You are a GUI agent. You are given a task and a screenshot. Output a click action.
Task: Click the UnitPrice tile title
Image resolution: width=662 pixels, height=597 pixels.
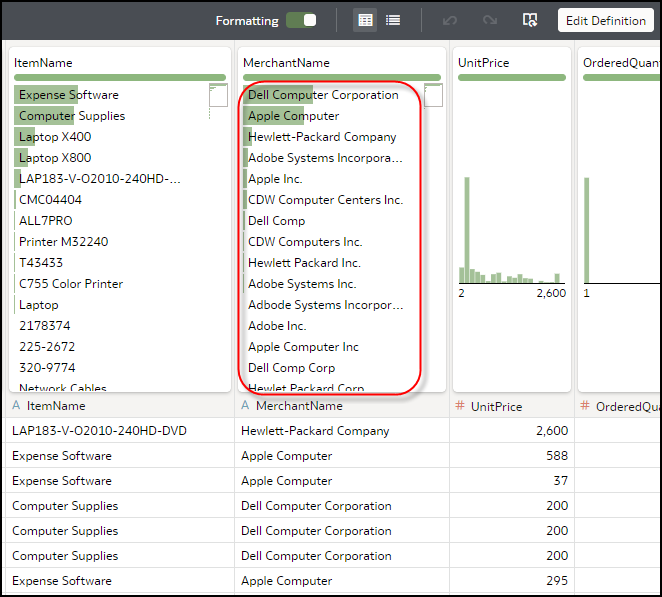point(483,62)
